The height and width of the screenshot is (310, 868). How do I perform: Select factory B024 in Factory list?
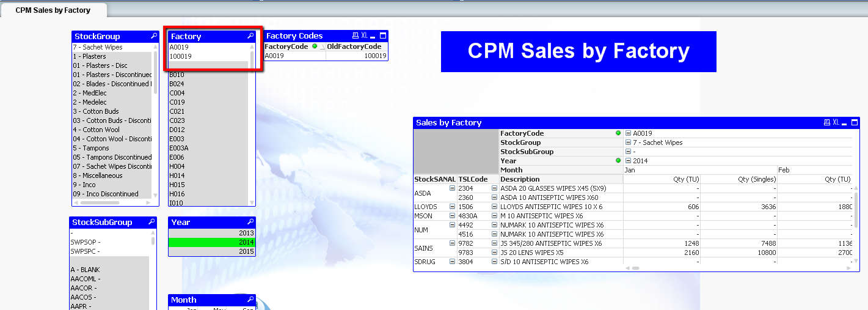coord(208,84)
